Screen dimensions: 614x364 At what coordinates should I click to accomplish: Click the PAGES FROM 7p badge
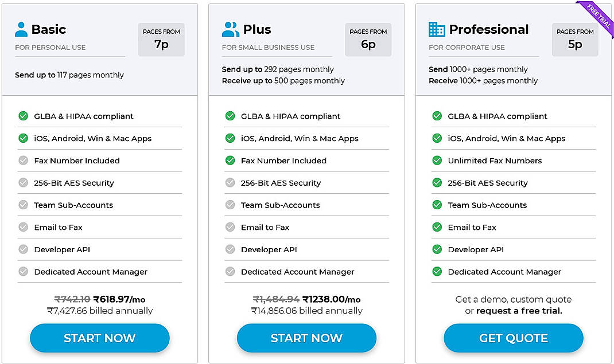click(x=161, y=39)
